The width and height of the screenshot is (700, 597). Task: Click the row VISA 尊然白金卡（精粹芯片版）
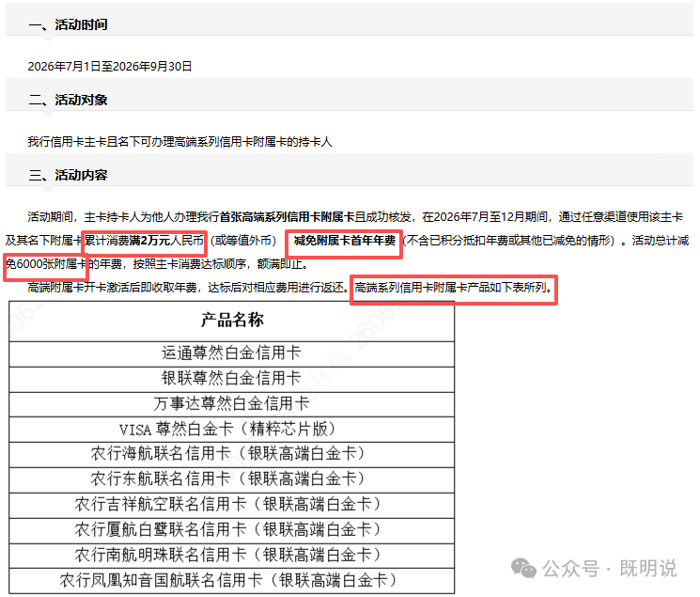pyautogui.click(x=232, y=430)
